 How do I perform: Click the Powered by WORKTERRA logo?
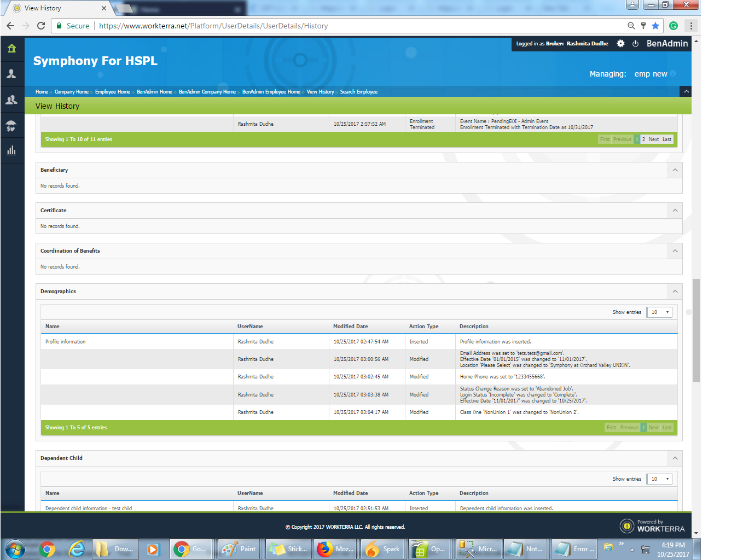coord(652,526)
